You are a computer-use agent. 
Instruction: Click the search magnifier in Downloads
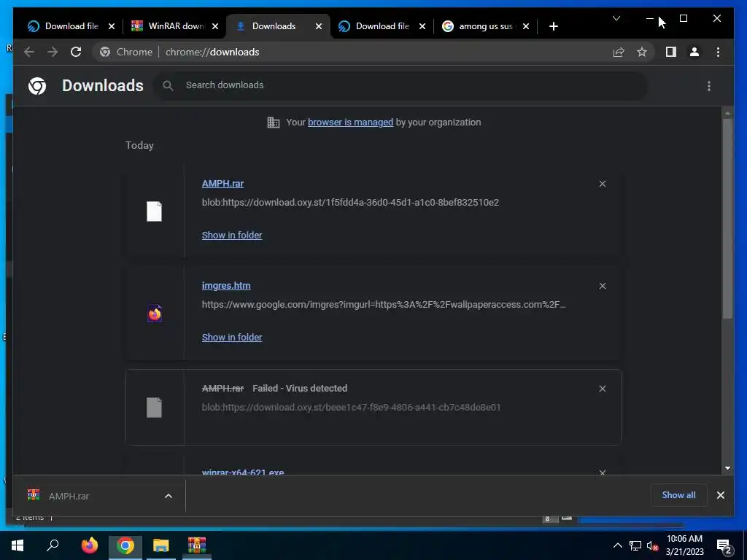click(x=168, y=86)
